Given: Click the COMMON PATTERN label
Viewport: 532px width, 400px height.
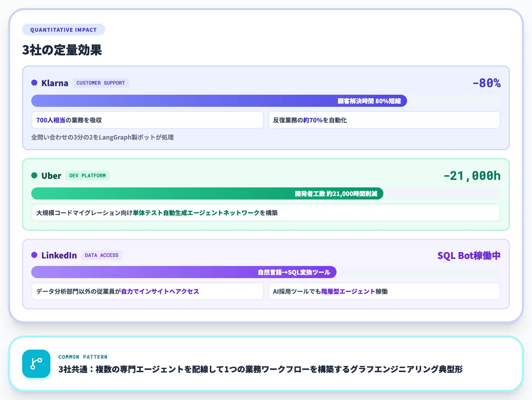Looking at the screenshot, I should pyautogui.click(x=83, y=357).
